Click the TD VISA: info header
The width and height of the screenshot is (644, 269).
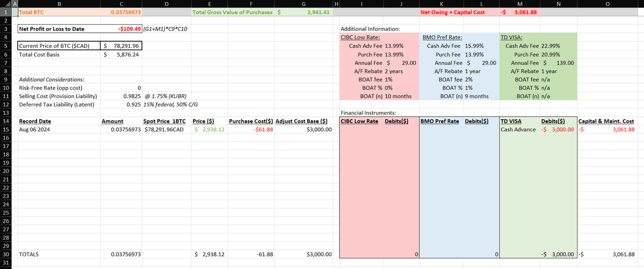click(512, 37)
